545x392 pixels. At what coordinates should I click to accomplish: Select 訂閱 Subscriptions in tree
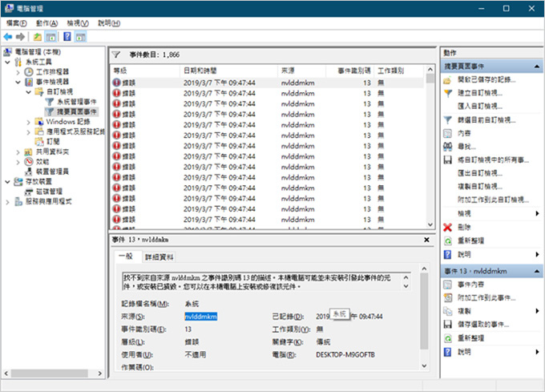pos(53,141)
